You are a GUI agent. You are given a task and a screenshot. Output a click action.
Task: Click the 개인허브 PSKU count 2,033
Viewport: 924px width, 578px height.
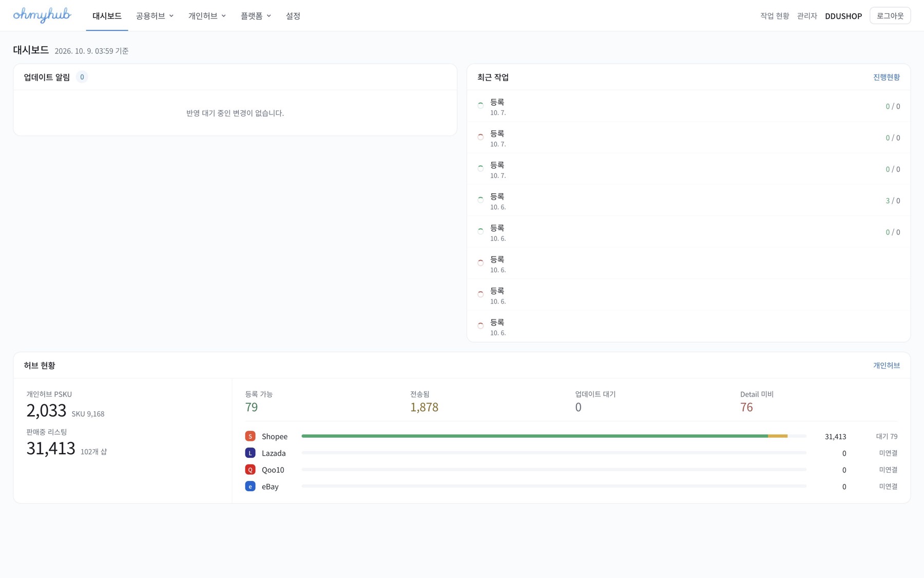point(46,411)
